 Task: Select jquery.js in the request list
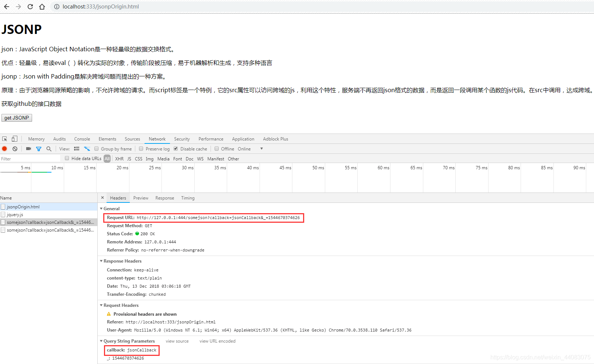pyautogui.click(x=49, y=215)
